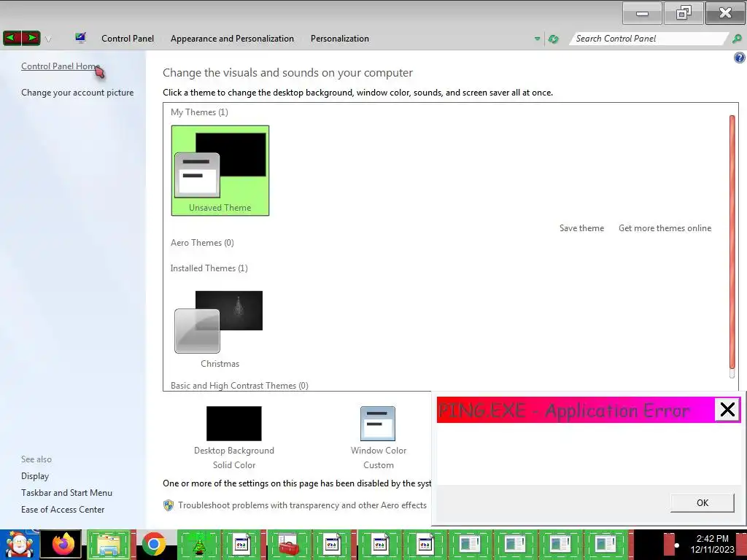Apply the Christmas installed theme
The image size is (747, 560).
point(219,329)
